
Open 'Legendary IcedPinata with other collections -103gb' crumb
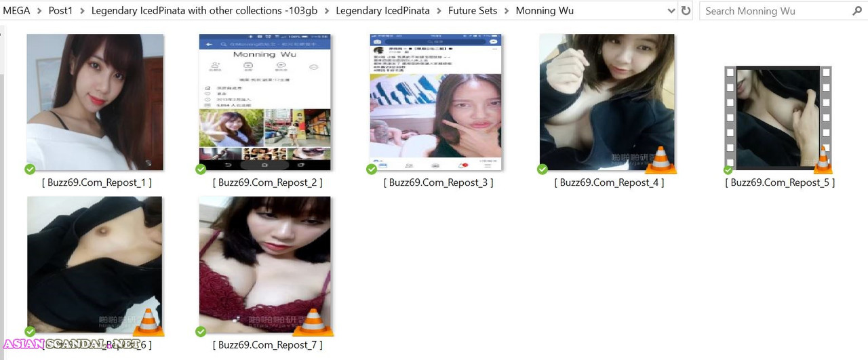[x=204, y=11]
